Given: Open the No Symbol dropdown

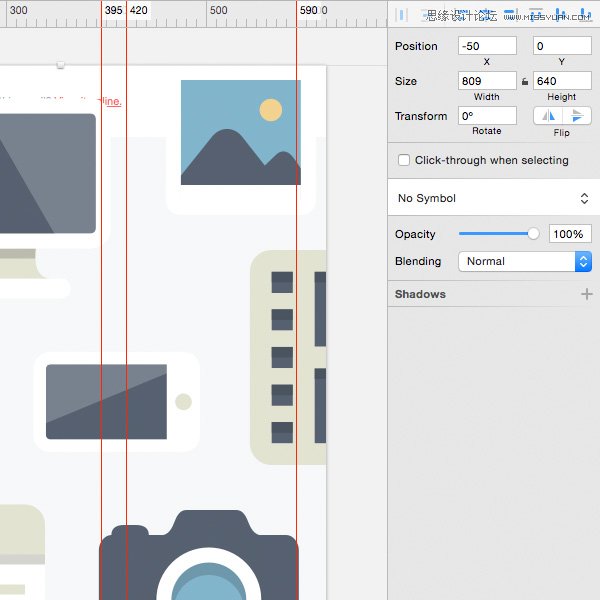Looking at the screenshot, I should [x=494, y=198].
